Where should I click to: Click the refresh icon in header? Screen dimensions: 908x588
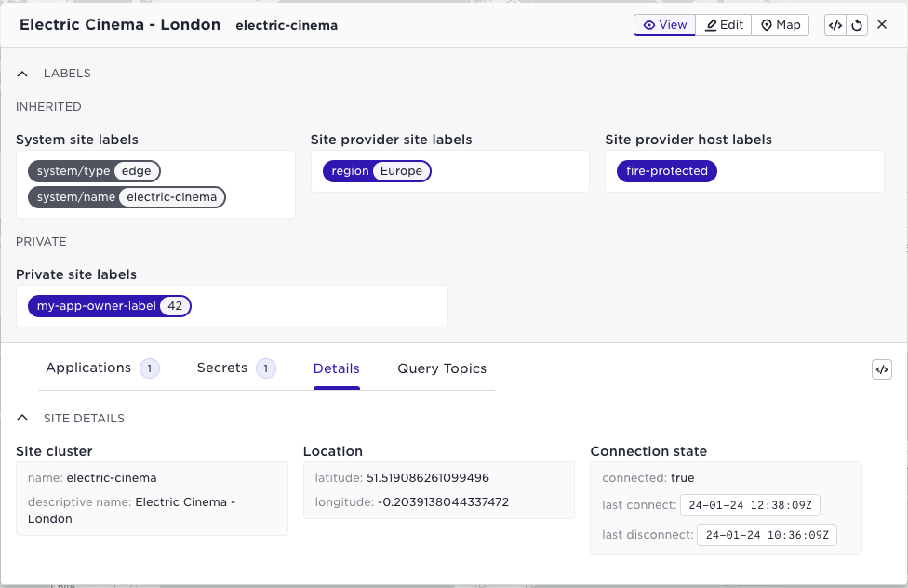tap(856, 25)
